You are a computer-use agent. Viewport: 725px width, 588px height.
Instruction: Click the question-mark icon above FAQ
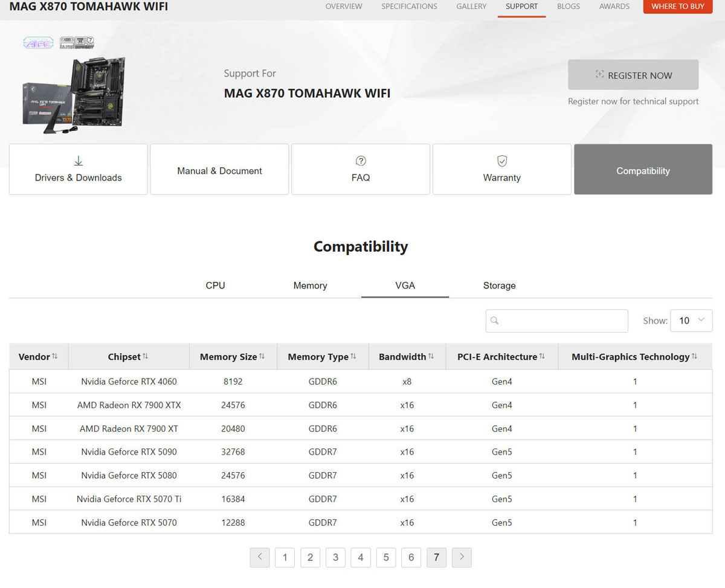361,161
